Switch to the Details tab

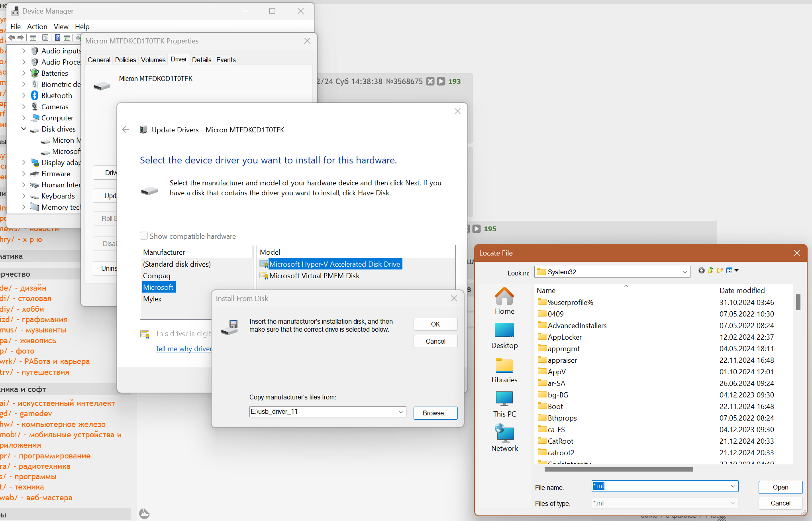202,60
